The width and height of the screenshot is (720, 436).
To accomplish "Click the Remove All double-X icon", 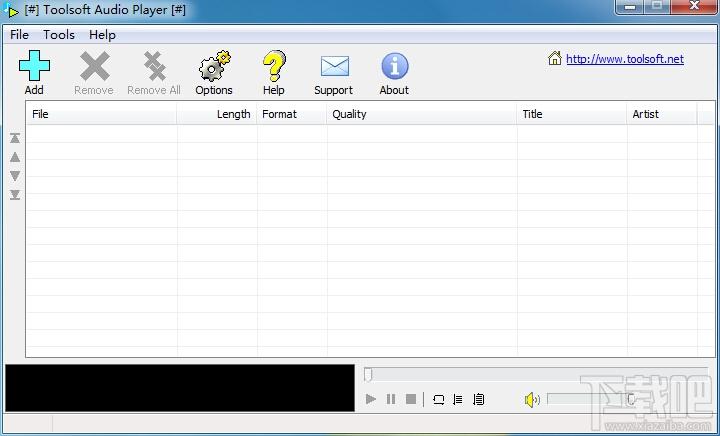I will [154, 66].
